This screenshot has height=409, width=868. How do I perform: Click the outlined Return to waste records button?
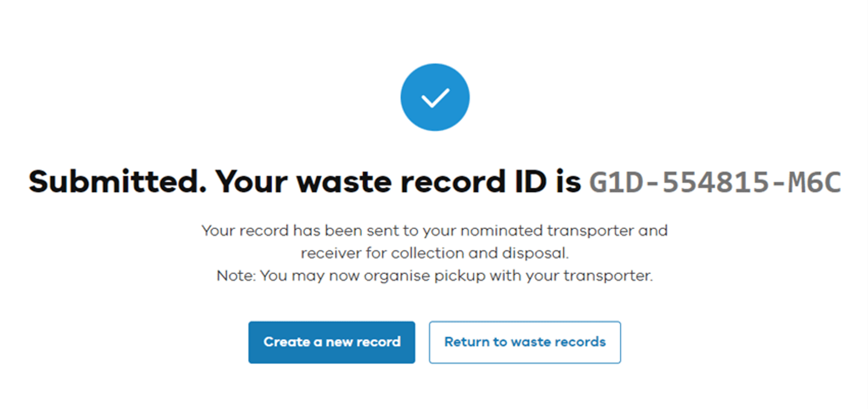[524, 342]
